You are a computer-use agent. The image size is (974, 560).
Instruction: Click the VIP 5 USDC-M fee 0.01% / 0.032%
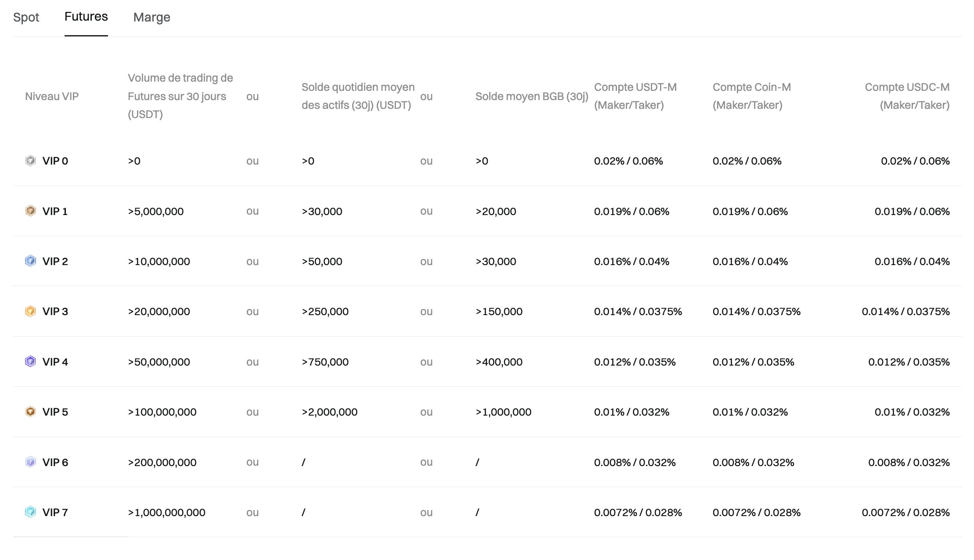[x=912, y=412]
